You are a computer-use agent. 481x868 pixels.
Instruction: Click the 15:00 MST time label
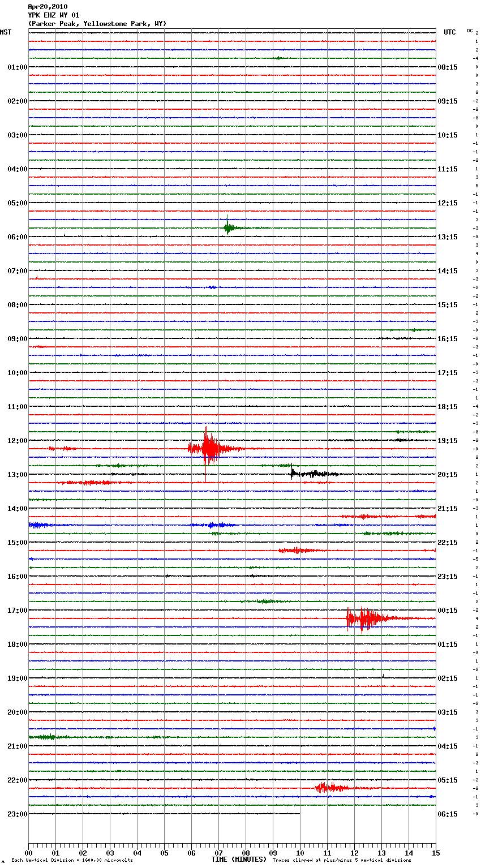(18, 543)
